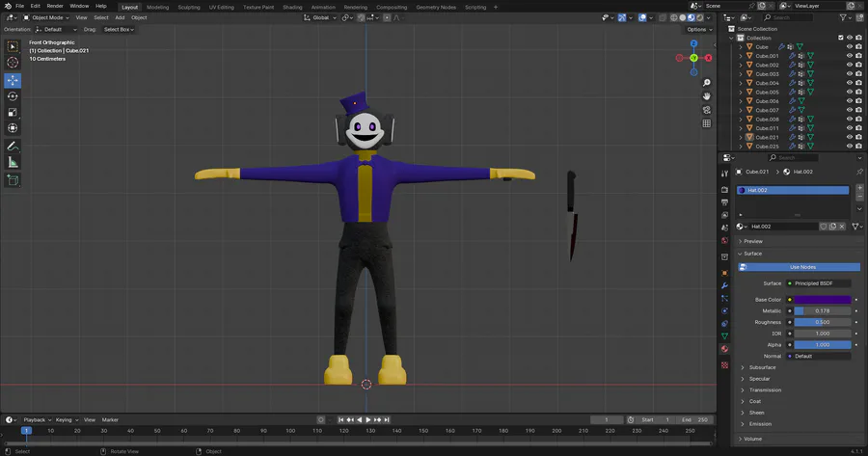The width and height of the screenshot is (868, 456).
Task: Toggle proportional editing
Action: pyautogui.click(x=387, y=17)
